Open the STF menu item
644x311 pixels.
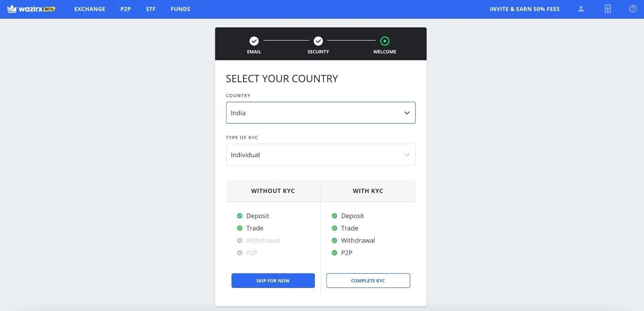click(151, 9)
